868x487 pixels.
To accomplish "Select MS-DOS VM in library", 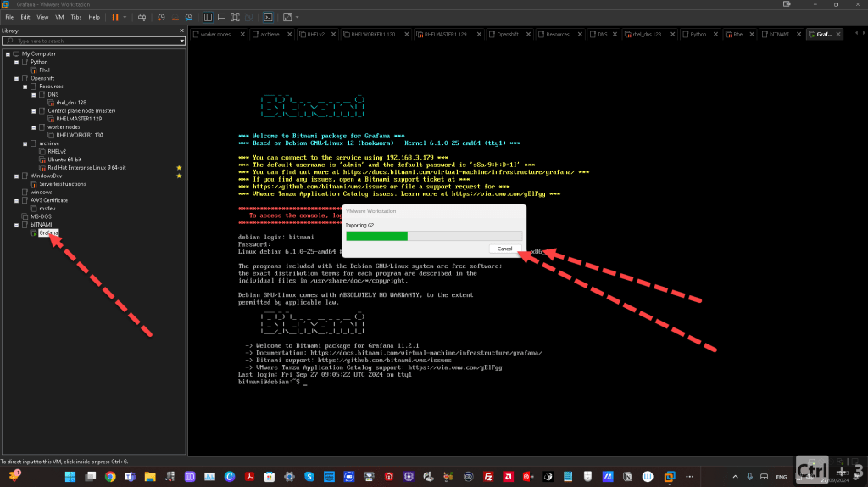I will (41, 216).
